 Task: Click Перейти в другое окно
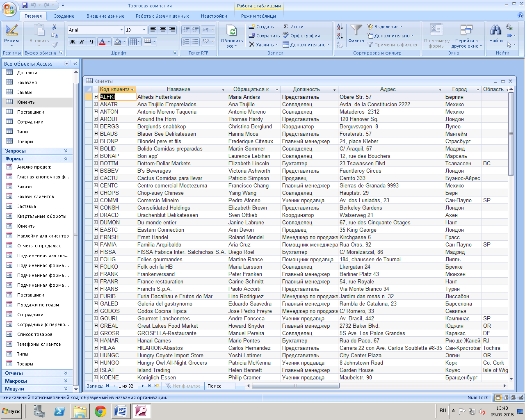(467, 36)
